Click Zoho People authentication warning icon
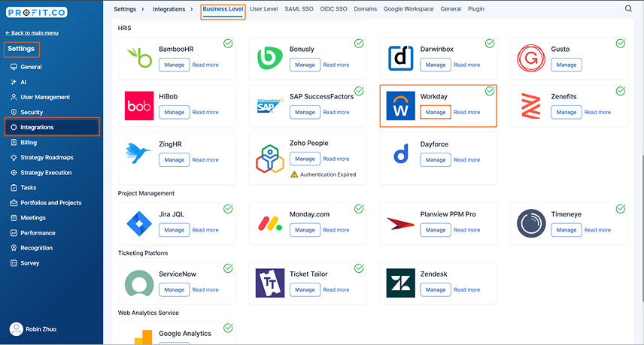 294,174
